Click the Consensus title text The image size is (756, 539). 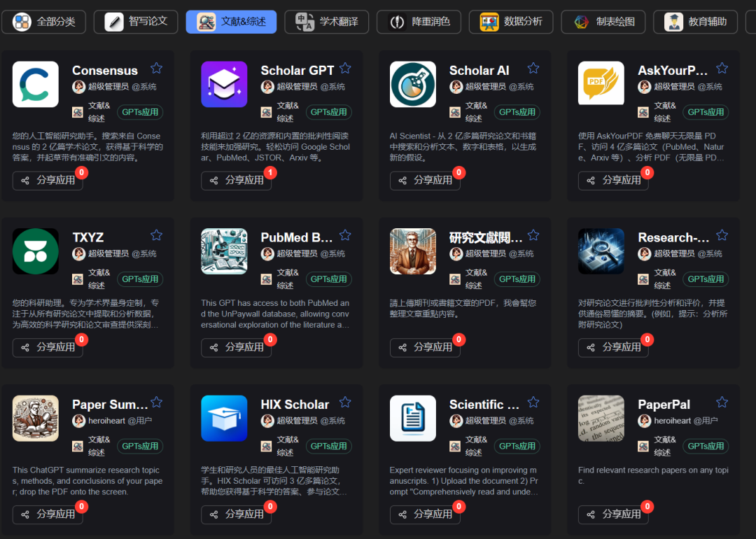pos(105,71)
